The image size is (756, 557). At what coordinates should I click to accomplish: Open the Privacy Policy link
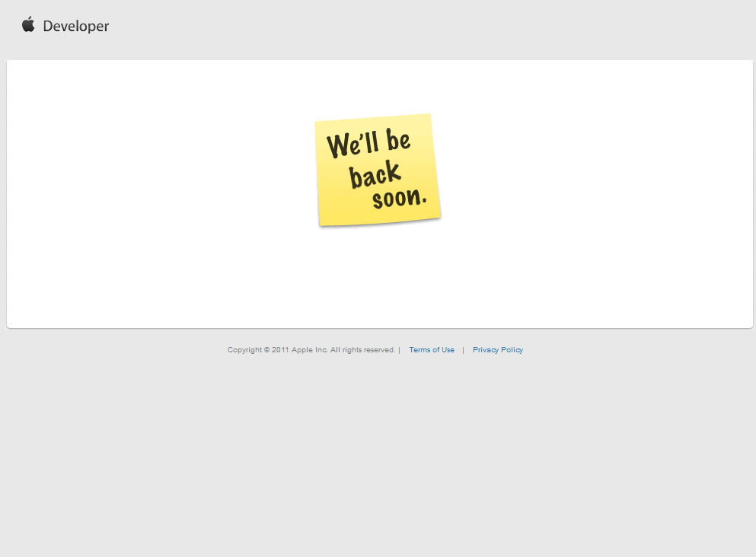[498, 350]
